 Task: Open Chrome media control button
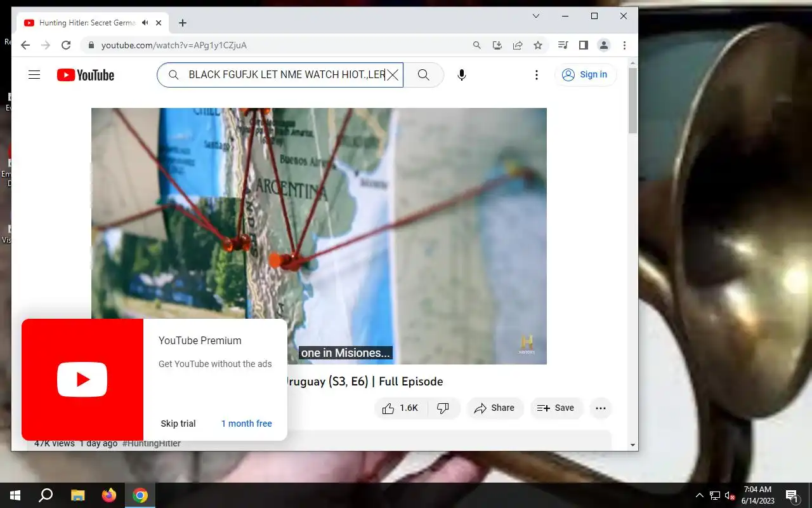[x=563, y=45]
